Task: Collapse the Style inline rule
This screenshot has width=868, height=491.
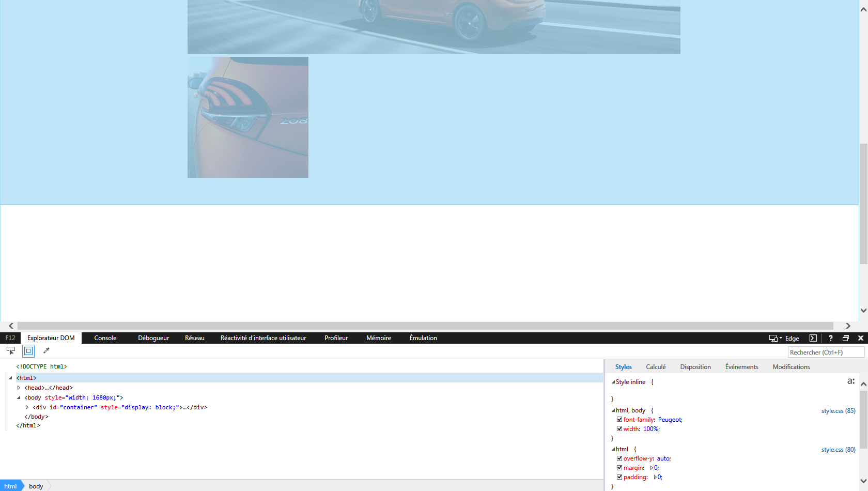Action: [613, 382]
